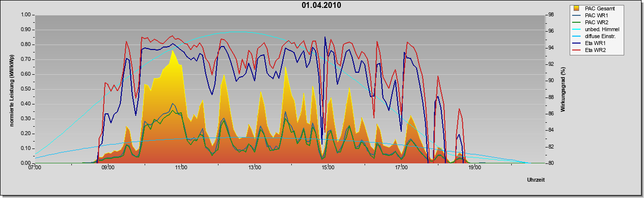
Task: Click the Uhrzeit axis title
Action: pos(536,180)
